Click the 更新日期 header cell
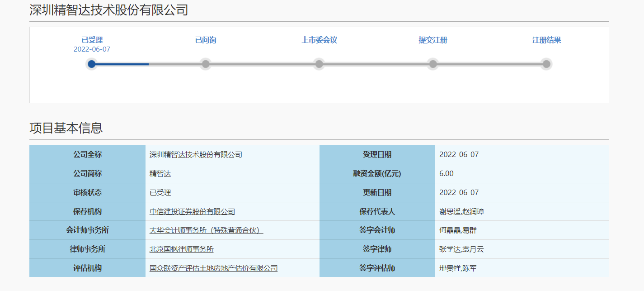Screen dimensions: 644x291 click(x=377, y=192)
